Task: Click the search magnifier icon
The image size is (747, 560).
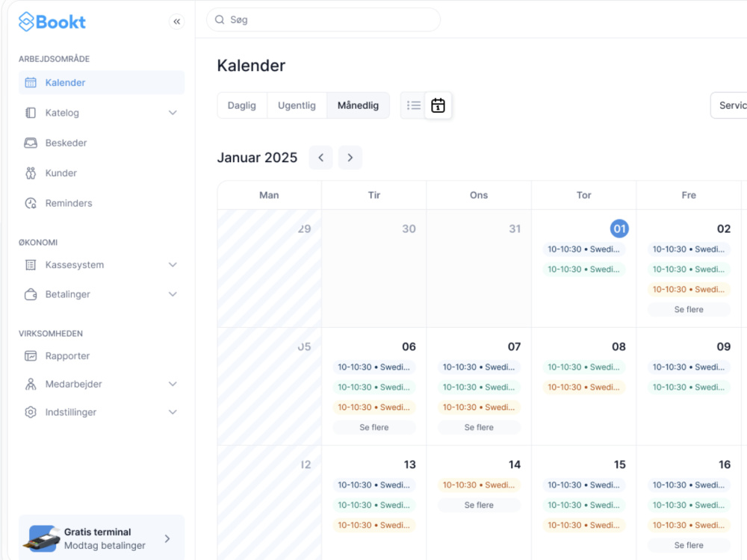Action: click(x=220, y=19)
